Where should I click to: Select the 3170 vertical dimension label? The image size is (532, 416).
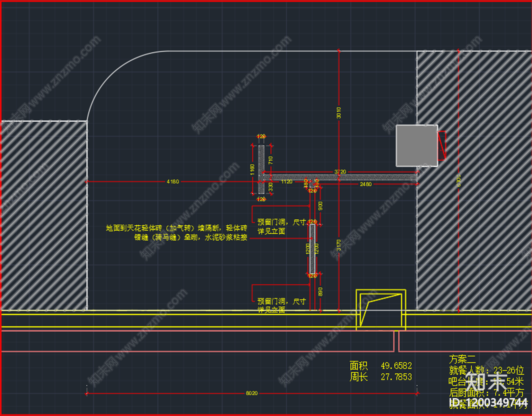tap(339, 245)
